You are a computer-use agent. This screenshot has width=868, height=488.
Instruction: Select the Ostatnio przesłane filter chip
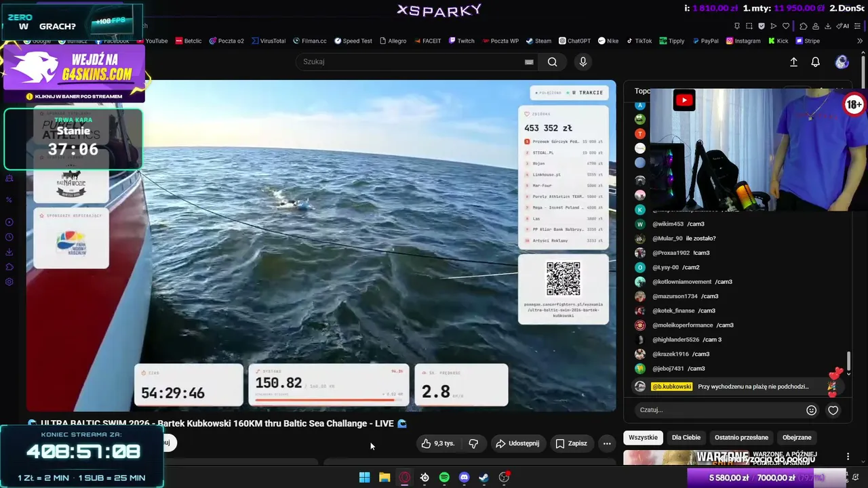pyautogui.click(x=741, y=437)
